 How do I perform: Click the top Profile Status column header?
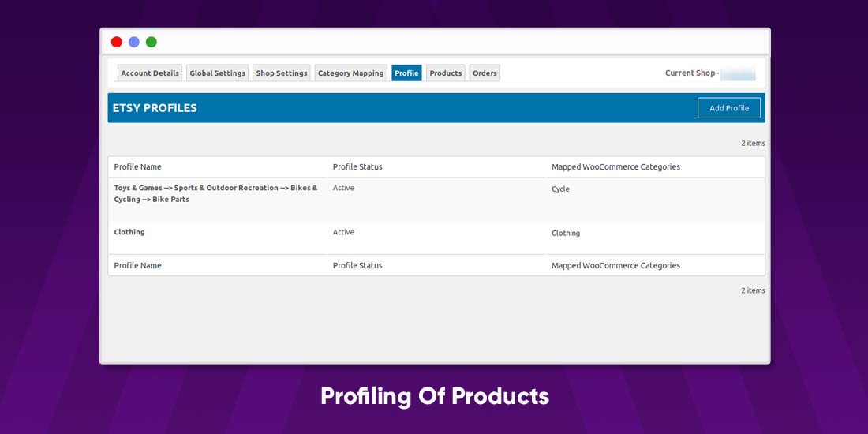[x=357, y=166]
